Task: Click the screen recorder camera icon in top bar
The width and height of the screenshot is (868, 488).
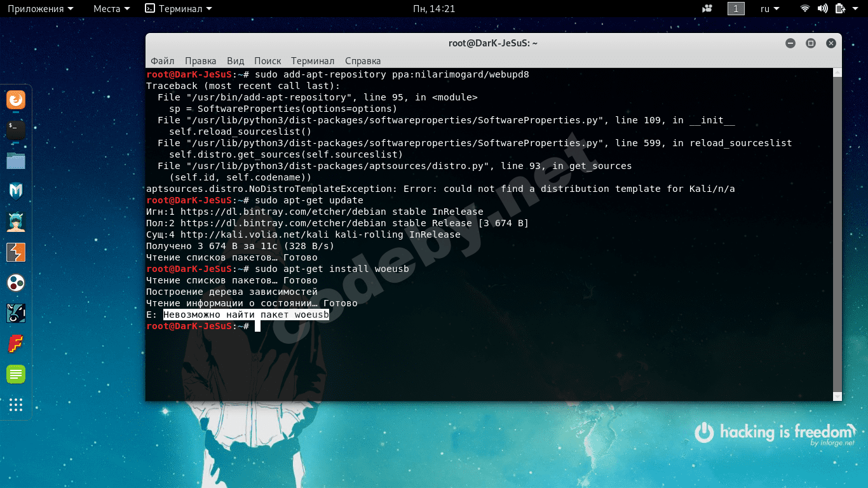Action: pyautogui.click(x=707, y=9)
